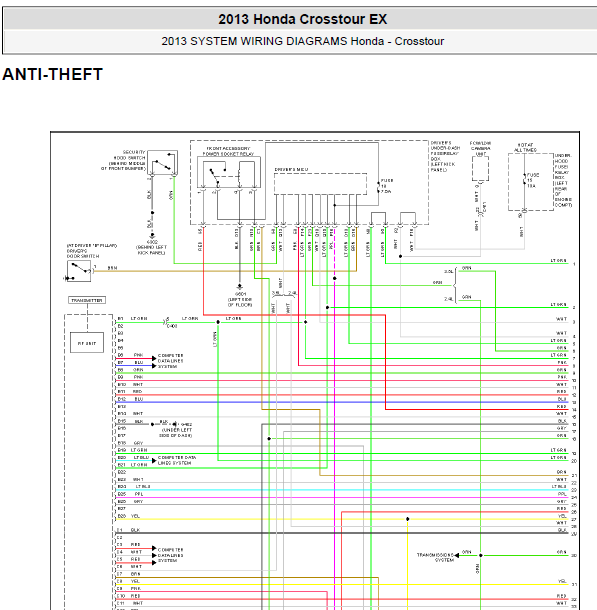
Task: Click the front accessory power socket relay symbol
Action: click(x=229, y=172)
